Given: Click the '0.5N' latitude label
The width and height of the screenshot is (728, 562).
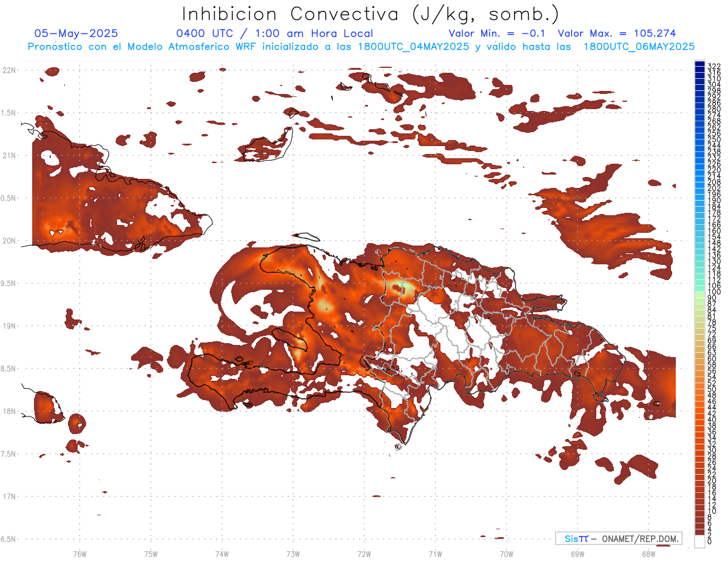Looking at the screenshot, I should [9, 198].
